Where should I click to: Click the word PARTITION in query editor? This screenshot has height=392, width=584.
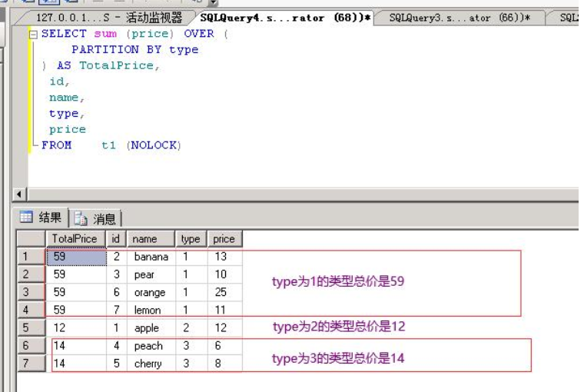[105, 49]
